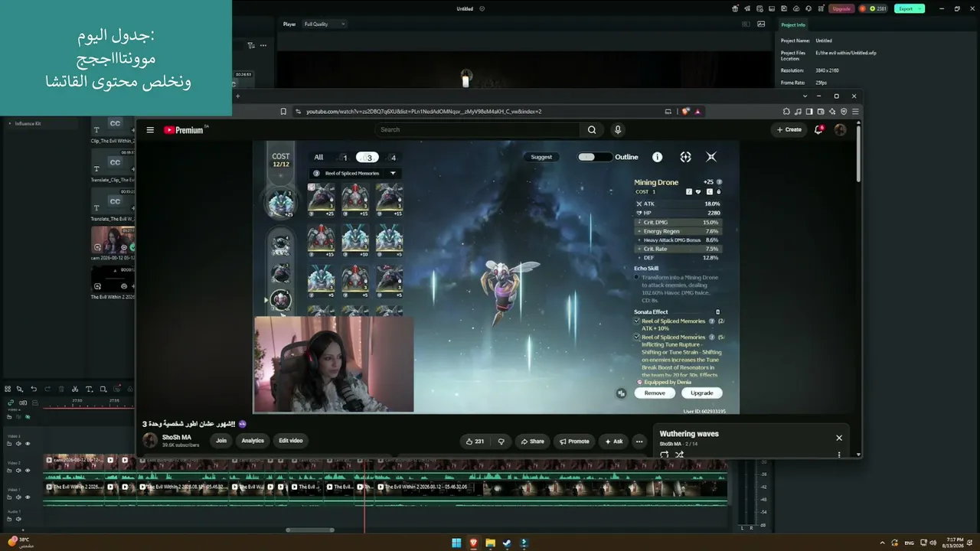
Task: Open more actions menu beside Ask button
Action: [639, 441]
